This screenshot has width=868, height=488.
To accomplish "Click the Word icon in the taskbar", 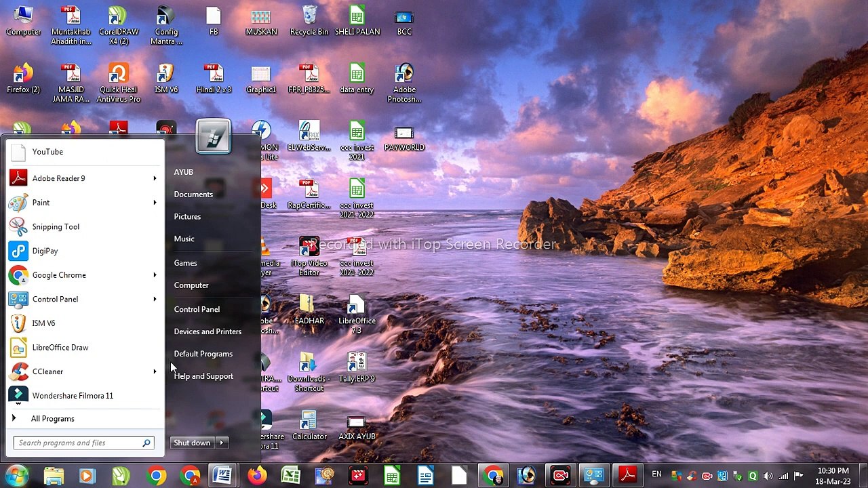I will (x=222, y=476).
